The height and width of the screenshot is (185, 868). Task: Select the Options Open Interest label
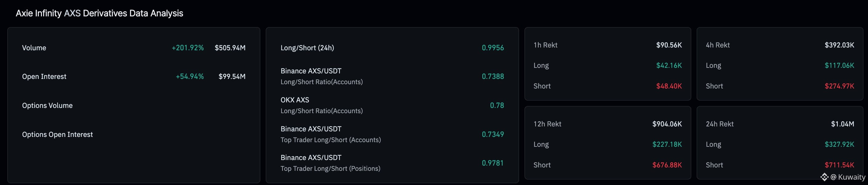[x=57, y=135]
